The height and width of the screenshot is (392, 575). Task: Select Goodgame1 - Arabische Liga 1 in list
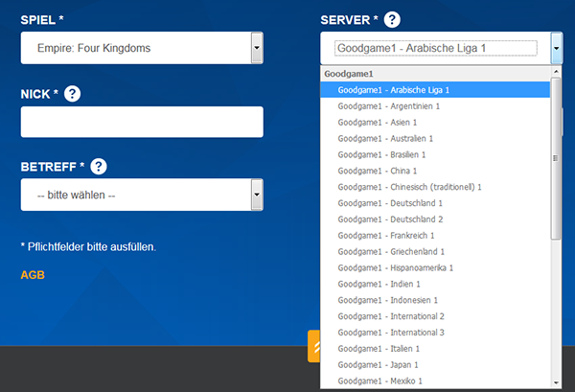point(435,90)
